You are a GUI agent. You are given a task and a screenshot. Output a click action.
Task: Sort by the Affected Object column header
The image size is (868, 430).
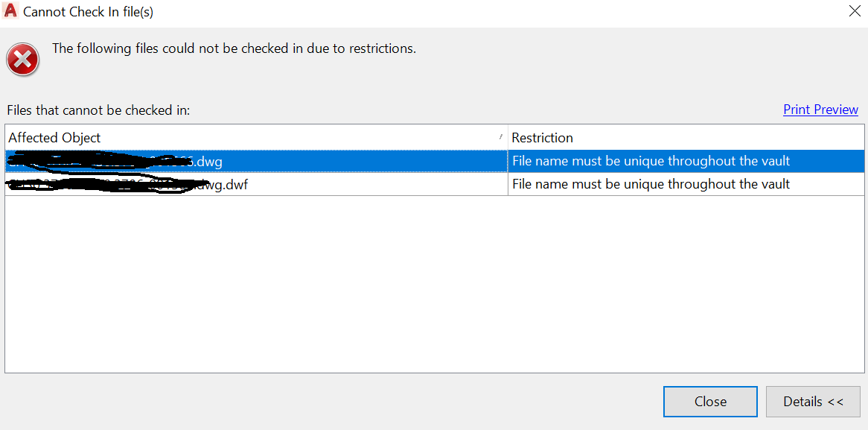pos(55,138)
